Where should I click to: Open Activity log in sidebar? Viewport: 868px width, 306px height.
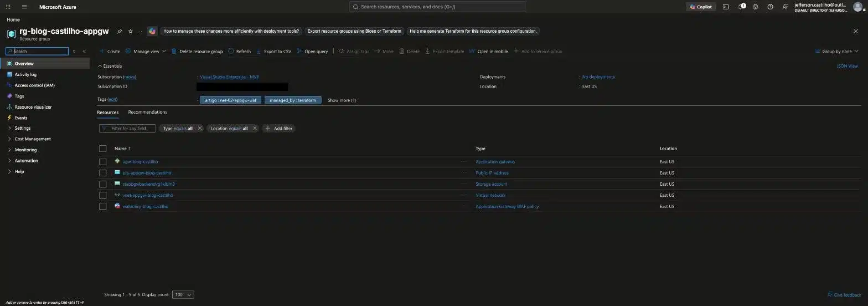point(25,74)
